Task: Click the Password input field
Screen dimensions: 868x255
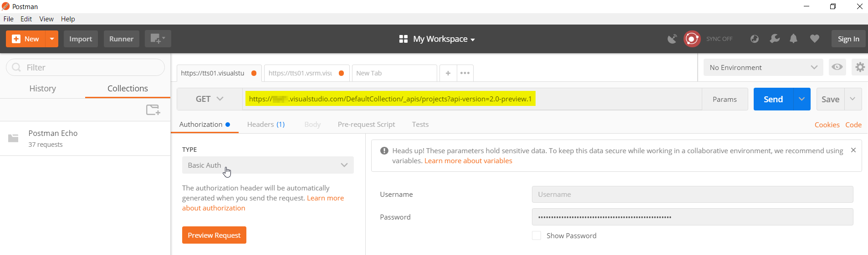Action: point(692,217)
